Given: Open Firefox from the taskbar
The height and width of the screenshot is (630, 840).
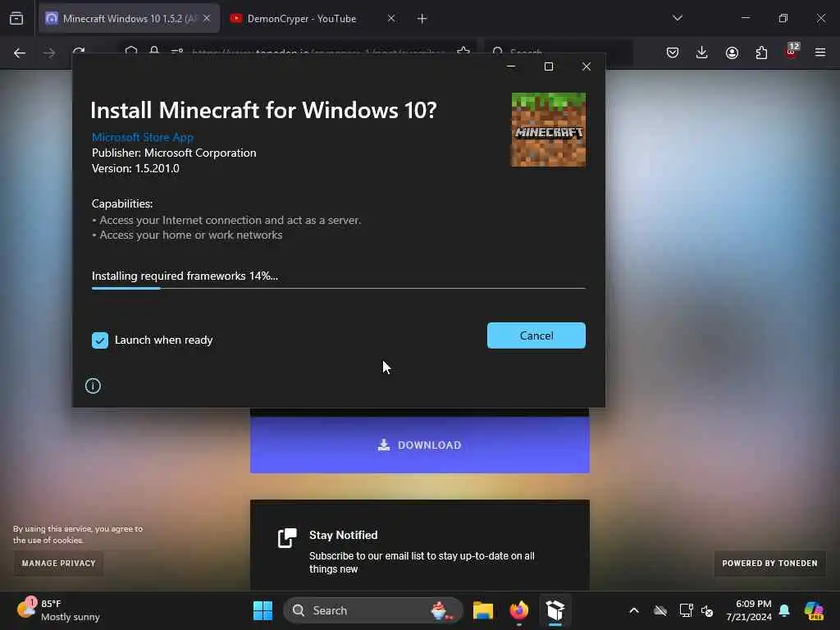Looking at the screenshot, I should tap(518, 610).
